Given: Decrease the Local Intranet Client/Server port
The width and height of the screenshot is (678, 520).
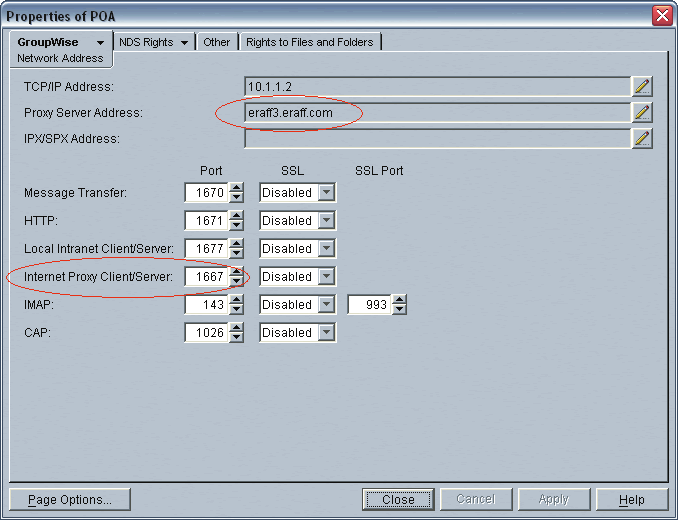Looking at the screenshot, I should click(236, 253).
